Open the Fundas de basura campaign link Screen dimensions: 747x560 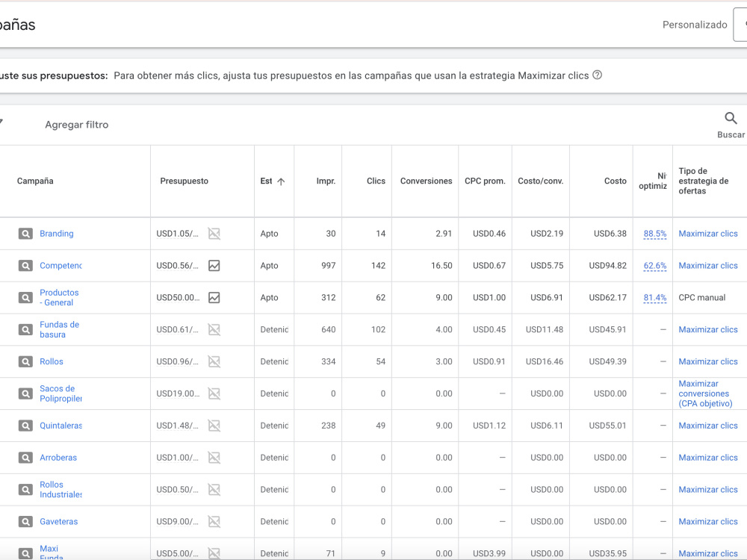pos(59,329)
